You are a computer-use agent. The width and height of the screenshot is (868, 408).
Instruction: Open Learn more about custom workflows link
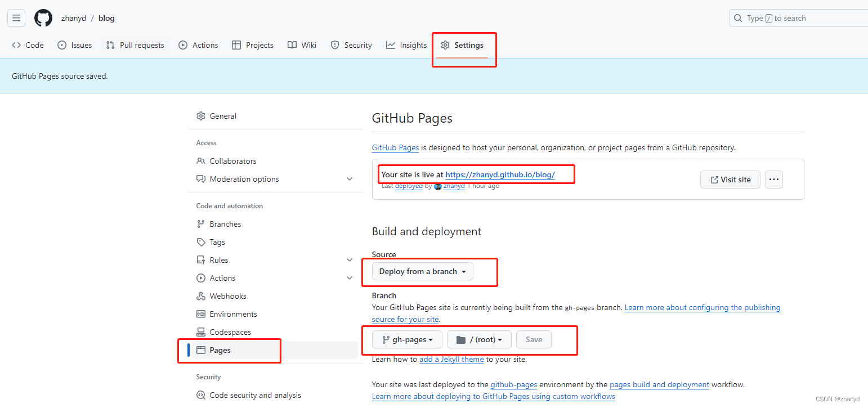click(x=494, y=396)
